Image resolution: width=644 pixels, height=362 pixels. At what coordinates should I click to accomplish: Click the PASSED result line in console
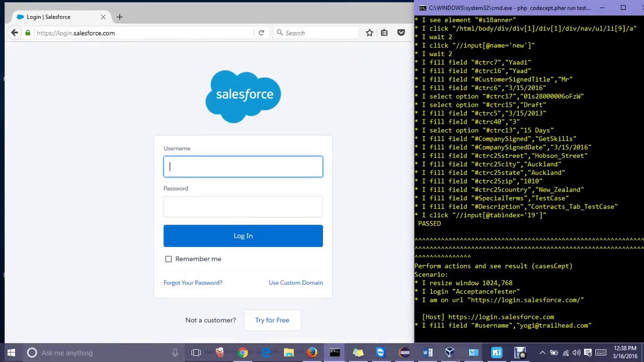tap(429, 223)
